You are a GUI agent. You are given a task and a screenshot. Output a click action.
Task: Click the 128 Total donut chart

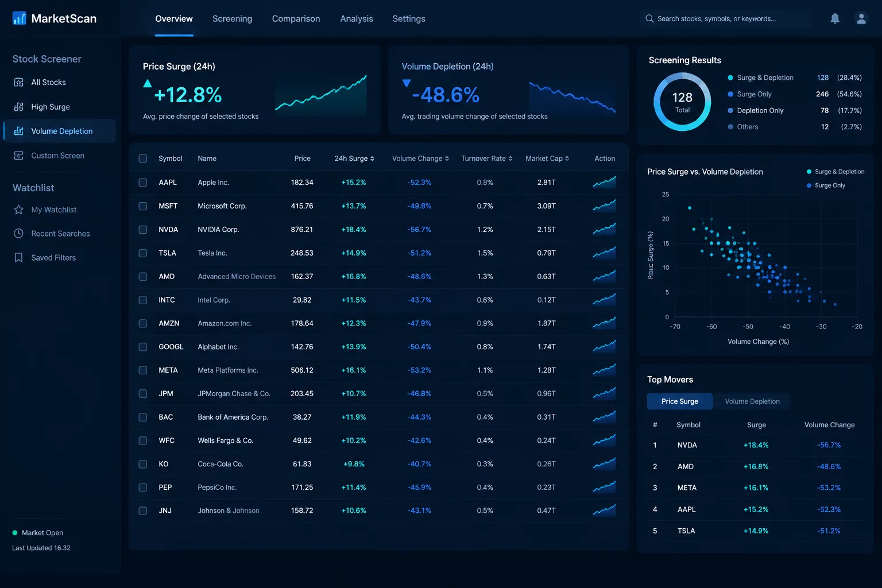click(x=682, y=102)
